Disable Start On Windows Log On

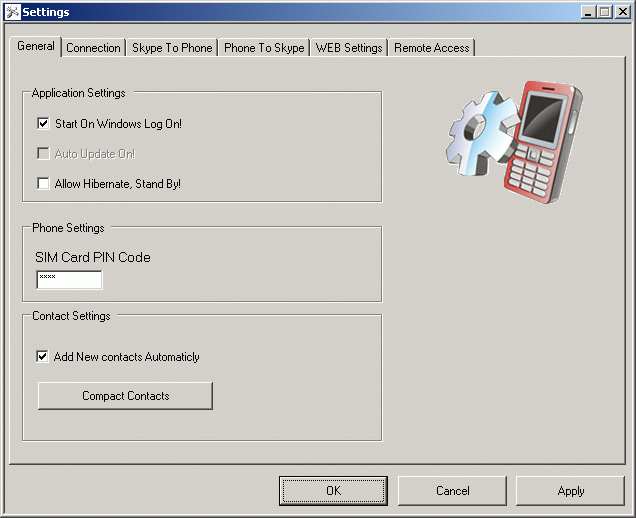pos(43,124)
